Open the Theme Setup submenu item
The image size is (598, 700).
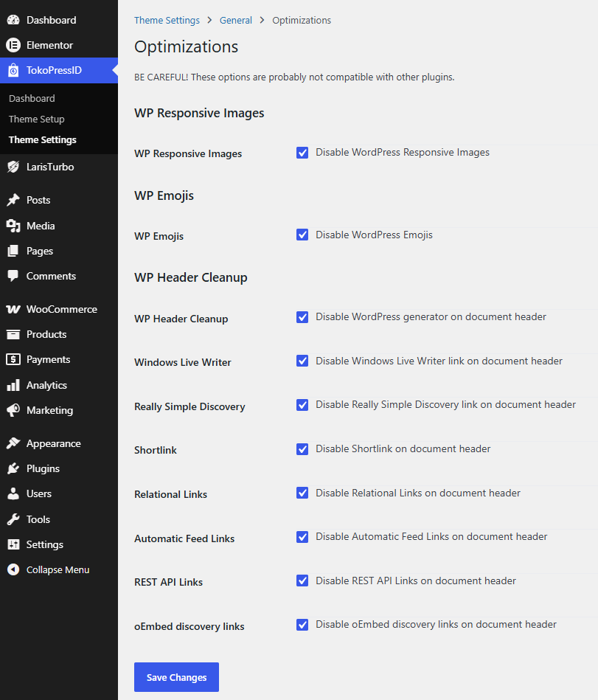37,119
